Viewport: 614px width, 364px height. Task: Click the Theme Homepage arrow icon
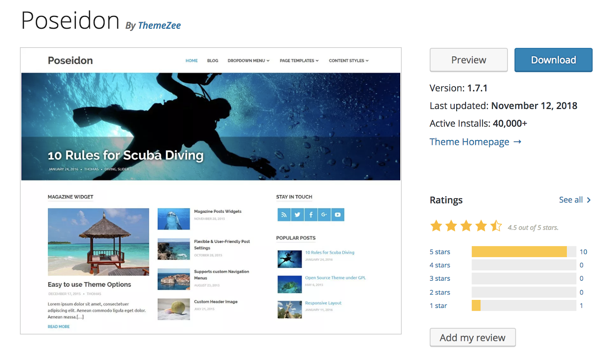click(517, 142)
